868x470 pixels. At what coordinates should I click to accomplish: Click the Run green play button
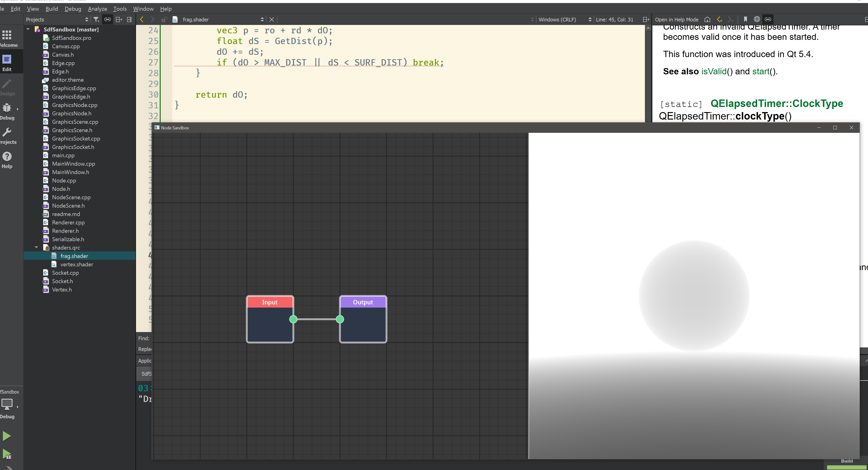pos(7,436)
